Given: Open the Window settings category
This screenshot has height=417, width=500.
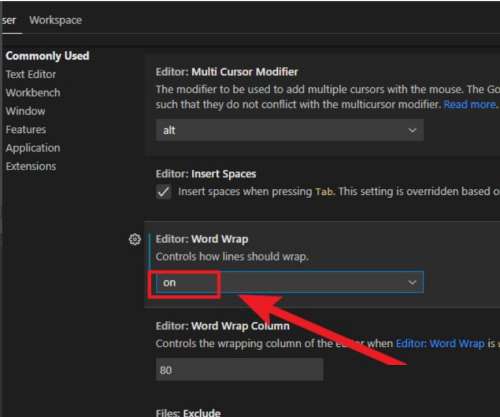Looking at the screenshot, I should (x=25, y=111).
